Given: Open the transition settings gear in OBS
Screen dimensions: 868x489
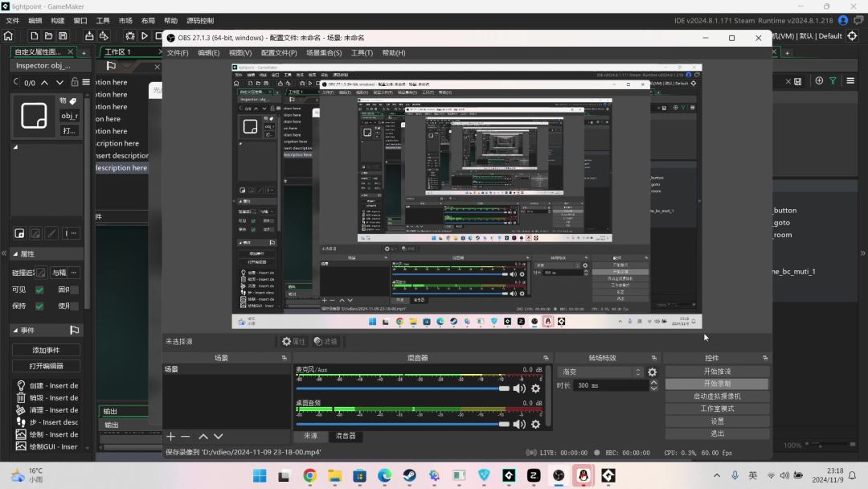Looking at the screenshot, I should [653, 372].
